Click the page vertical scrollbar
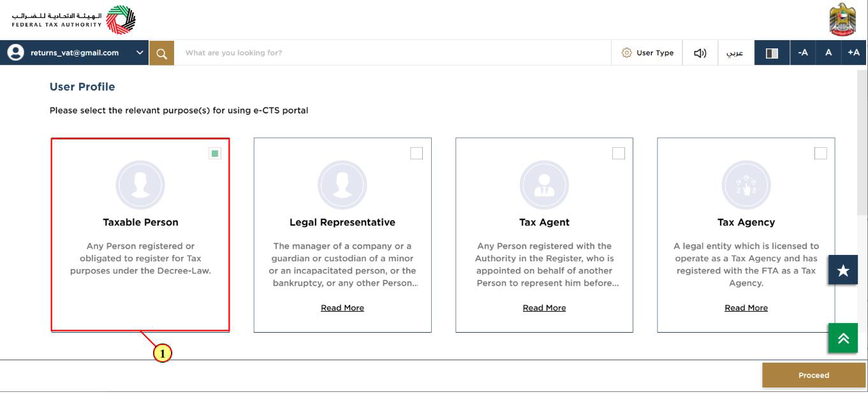868x413 pixels. (863, 143)
